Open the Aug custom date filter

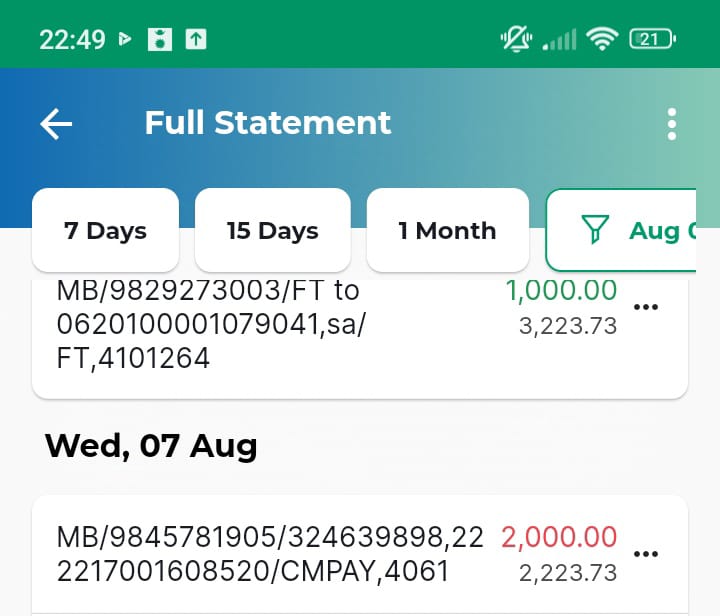[621, 230]
